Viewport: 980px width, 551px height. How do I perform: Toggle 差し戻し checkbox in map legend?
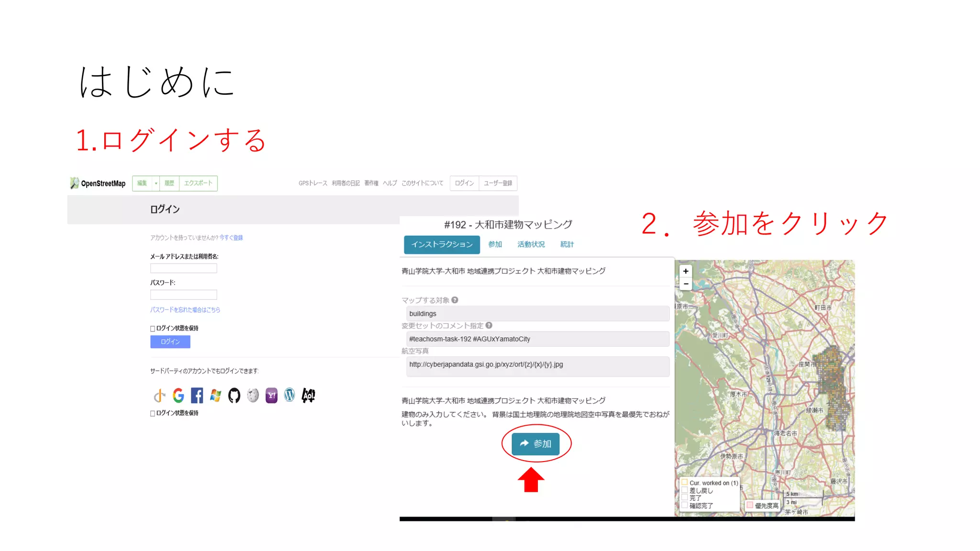(685, 490)
